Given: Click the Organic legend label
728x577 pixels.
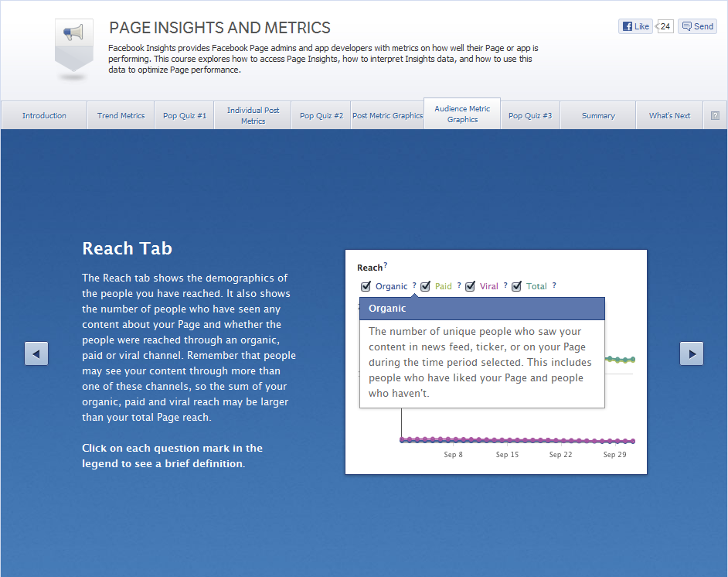Looking at the screenshot, I should [391, 287].
